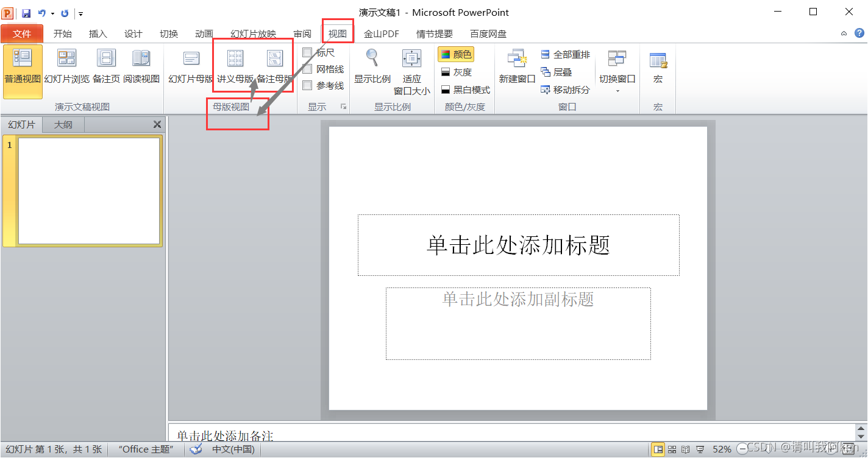Screen dimensions: 868x458
Task: Switch to the 设计 Design tab
Action: [133, 33]
